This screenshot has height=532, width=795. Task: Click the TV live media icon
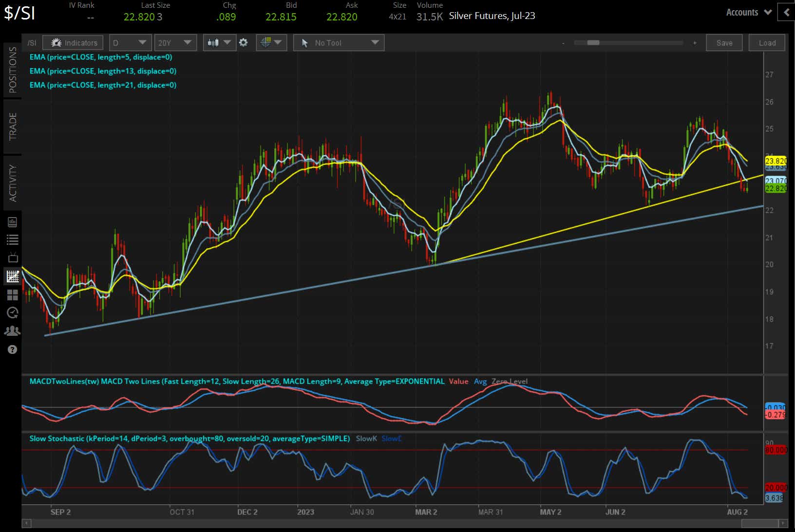tap(12, 257)
